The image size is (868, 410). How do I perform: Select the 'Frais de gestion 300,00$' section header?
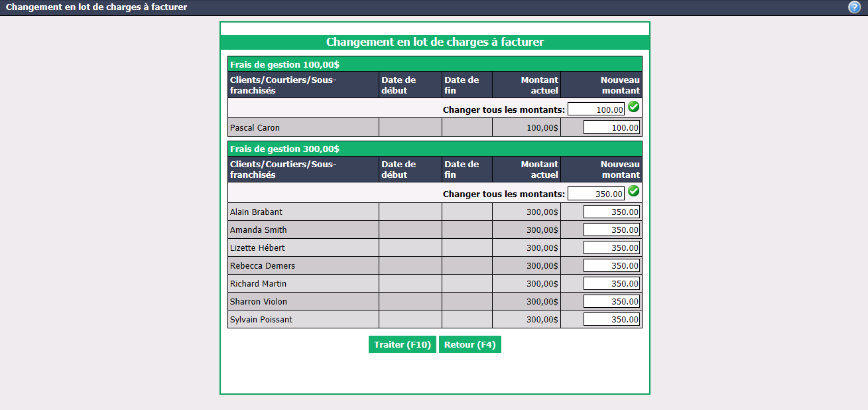point(435,149)
